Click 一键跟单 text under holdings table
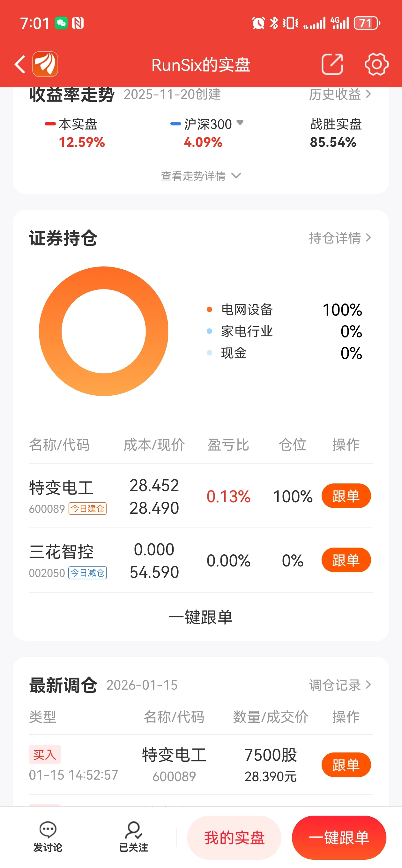This screenshot has height=868, width=402. click(201, 617)
